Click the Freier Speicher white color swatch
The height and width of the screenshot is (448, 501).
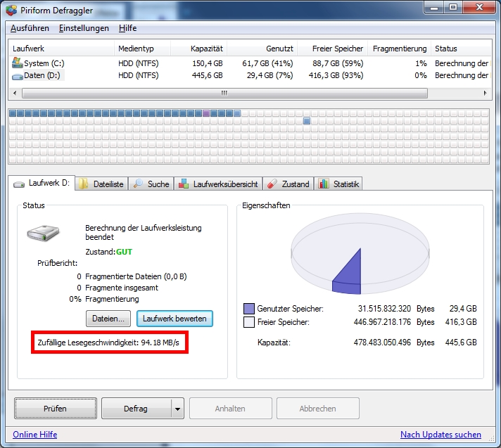249,322
